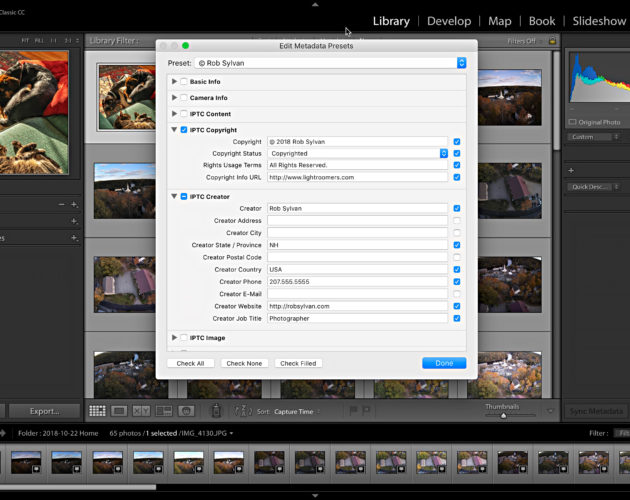The height and width of the screenshot is (500, 630).
Task: Switch to Loupe view icon
Action: [119, 411]
